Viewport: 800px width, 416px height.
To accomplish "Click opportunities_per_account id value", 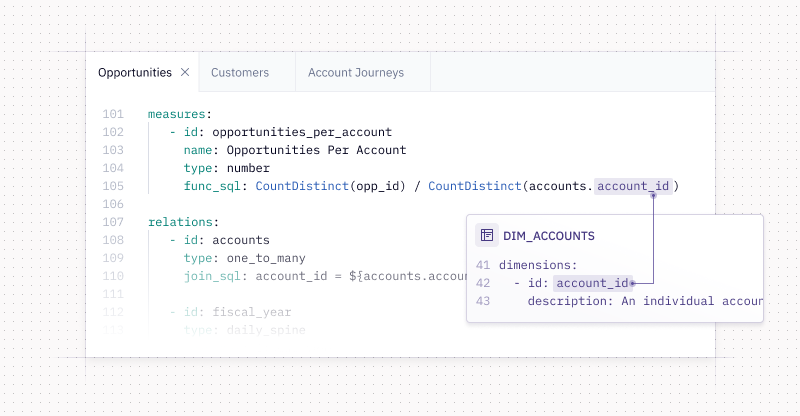I will click(x=302, y=132).
